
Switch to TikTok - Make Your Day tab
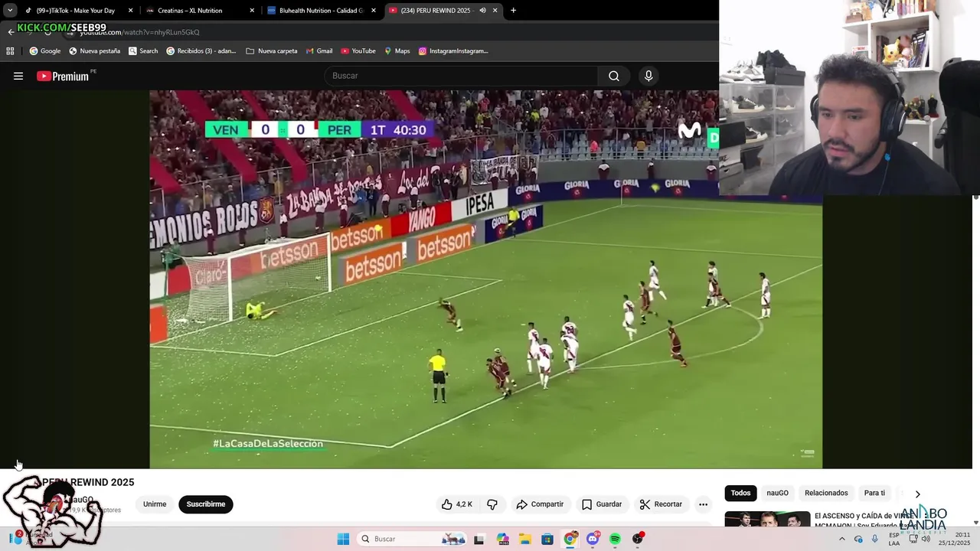click(76, 11)
